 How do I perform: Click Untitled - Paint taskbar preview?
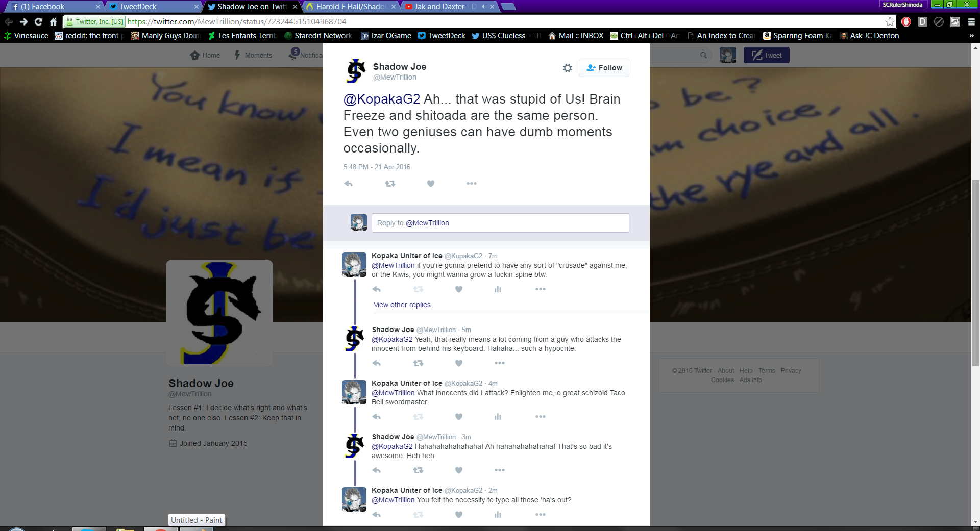click(197, 520)
